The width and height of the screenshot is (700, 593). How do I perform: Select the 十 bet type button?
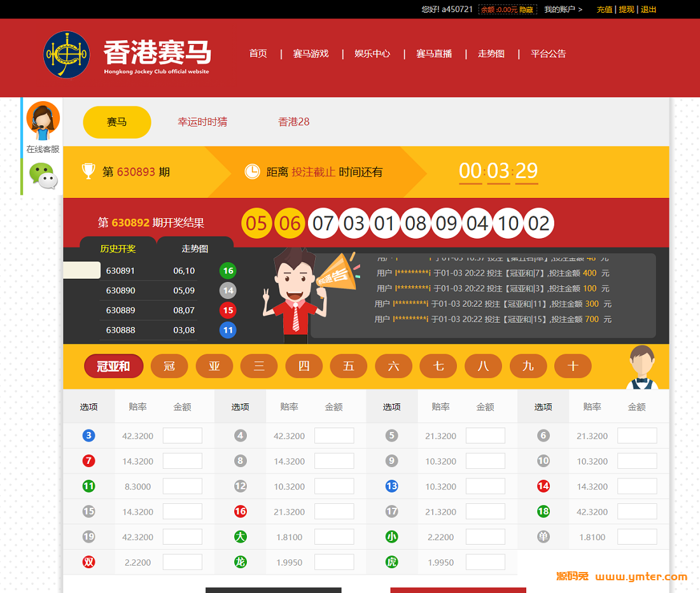point(573,366)
